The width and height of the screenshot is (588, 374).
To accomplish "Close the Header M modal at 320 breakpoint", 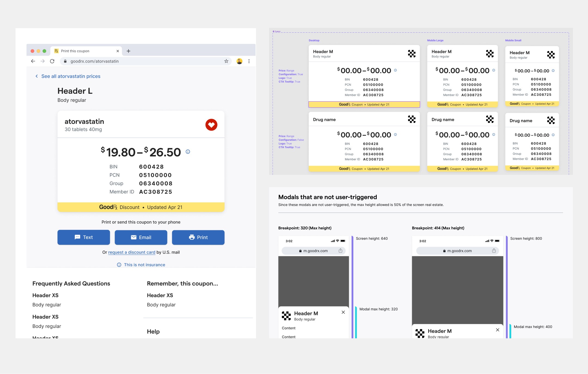I will [x=343, y=312].
